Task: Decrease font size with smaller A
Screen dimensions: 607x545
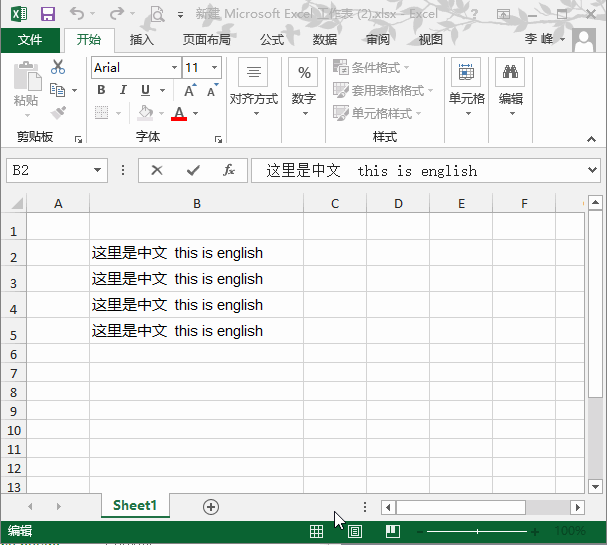Action: [212, 90]
